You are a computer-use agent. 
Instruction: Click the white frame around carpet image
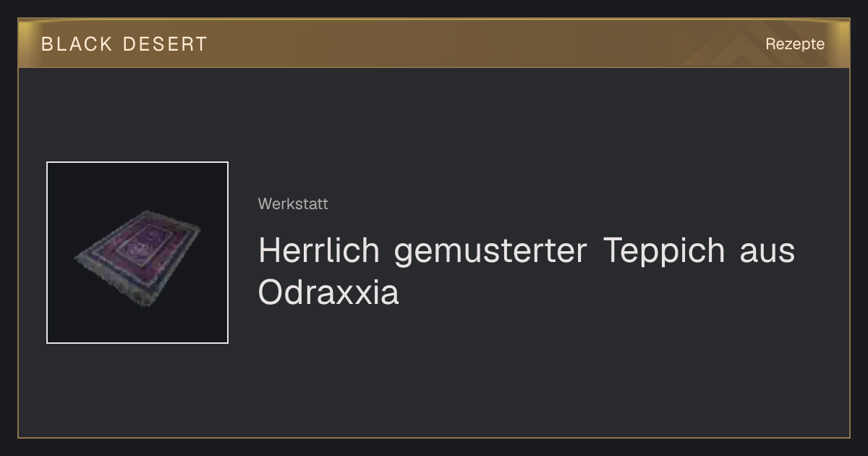pyautogui.click(x=47, y=253)
